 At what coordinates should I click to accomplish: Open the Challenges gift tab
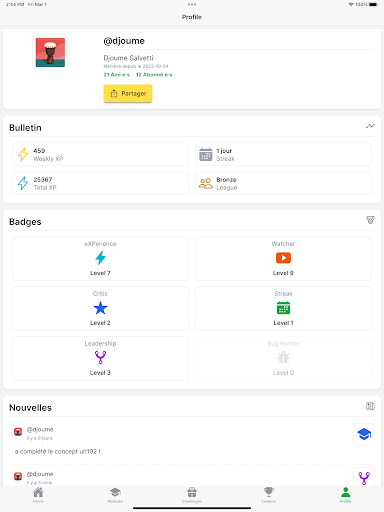tap(192, 495)
